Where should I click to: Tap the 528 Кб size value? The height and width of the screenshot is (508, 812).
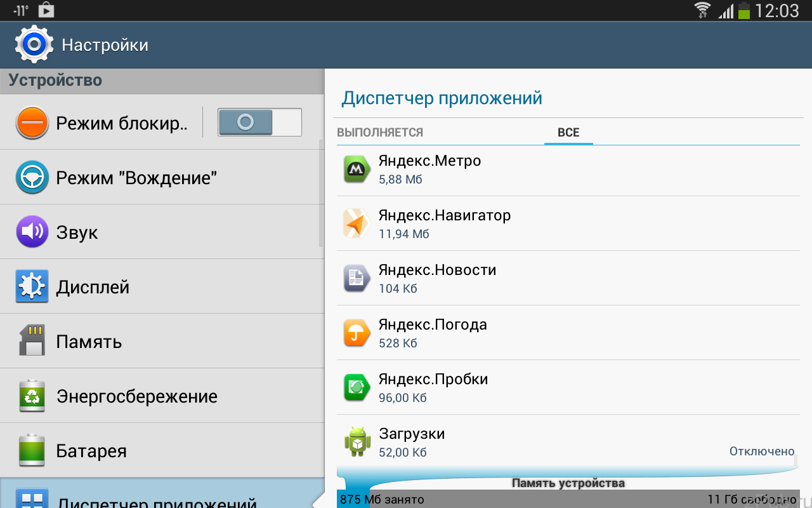click(x=398, y=344)
